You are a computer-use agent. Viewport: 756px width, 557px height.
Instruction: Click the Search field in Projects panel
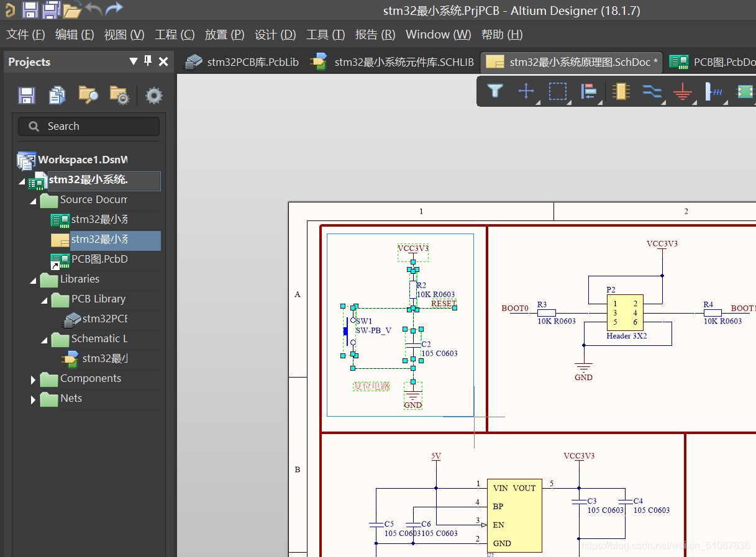pos(89,127)
